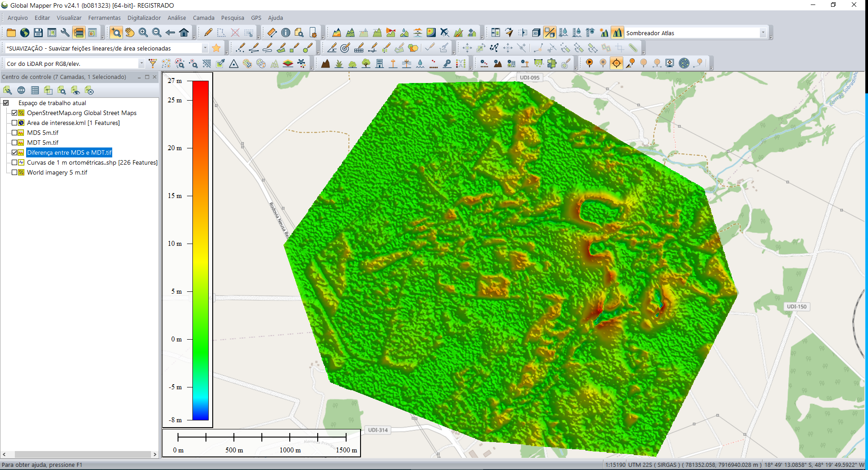This screenshot has height=470, width=868.
Task: Click the Curvas de 1 m ortométricas layer
Action: point(92,162)
